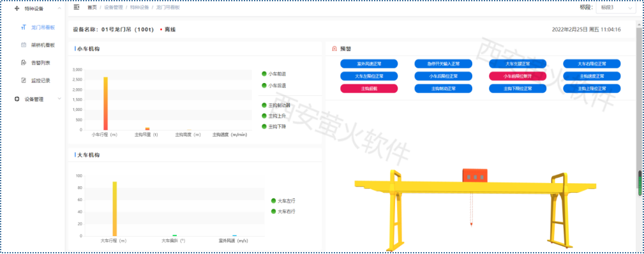The image size is (644, 254).
Task: Click the 监控记录 edit icon
Action: click(24, 80)
